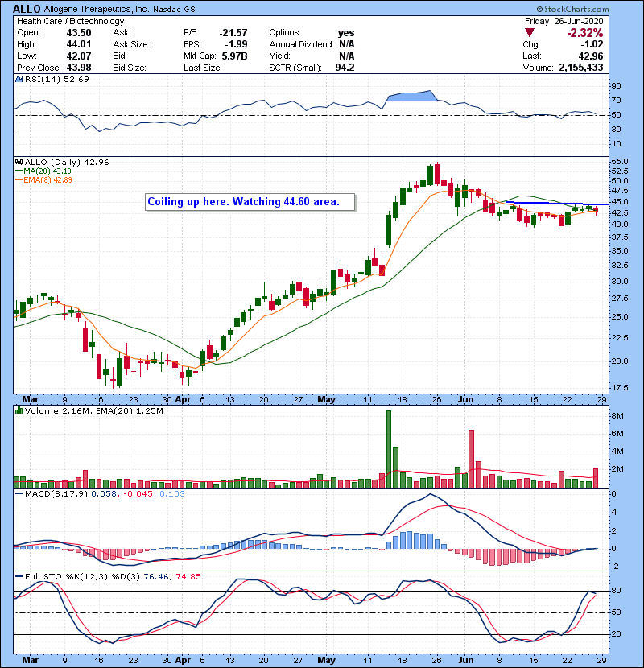Click the shaded RSI overbought area above 70
This screenshot has height=668, width=644.
tap(411, 96)
